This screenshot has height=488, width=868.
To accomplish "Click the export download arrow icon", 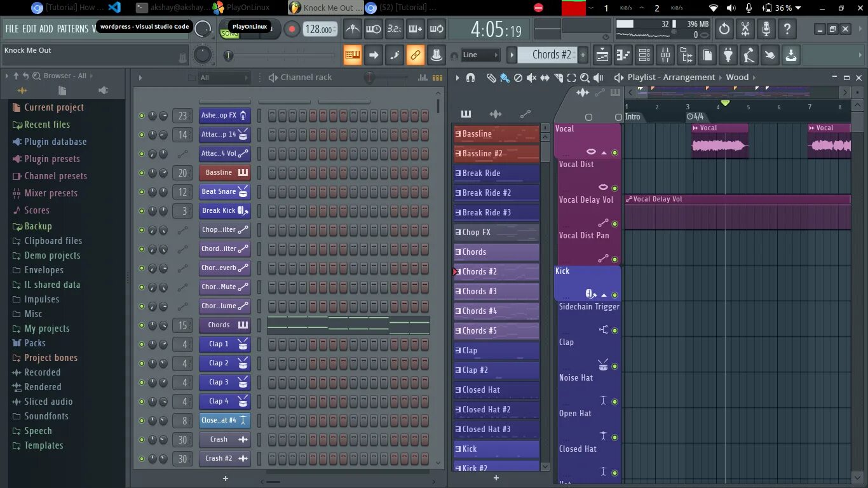I will pos(791,55).
